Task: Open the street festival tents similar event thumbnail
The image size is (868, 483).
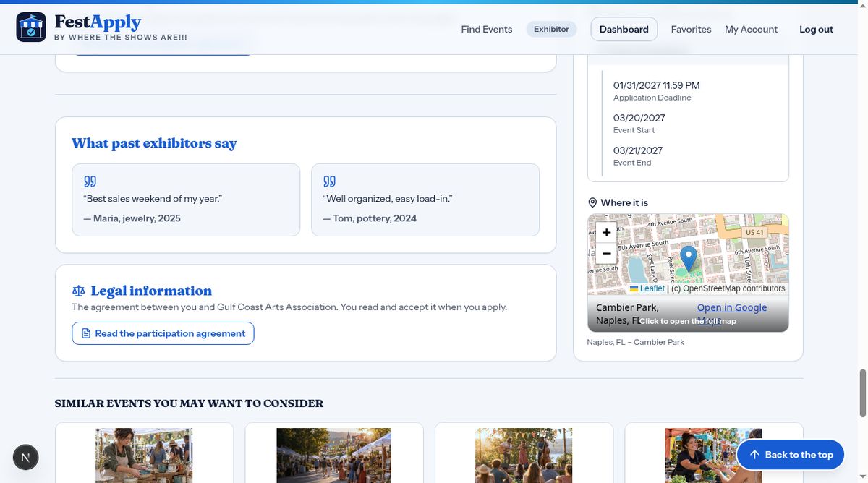Action: [x=333, y=456]
